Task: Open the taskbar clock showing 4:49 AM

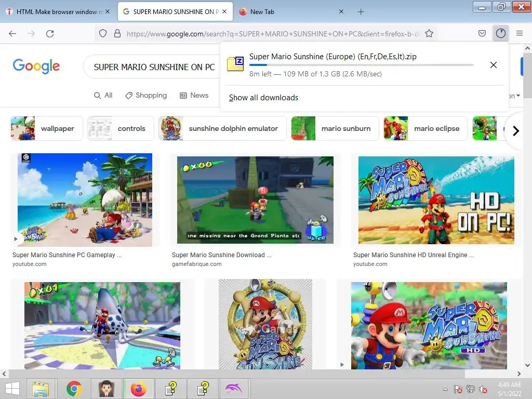Action: (509, 389)
